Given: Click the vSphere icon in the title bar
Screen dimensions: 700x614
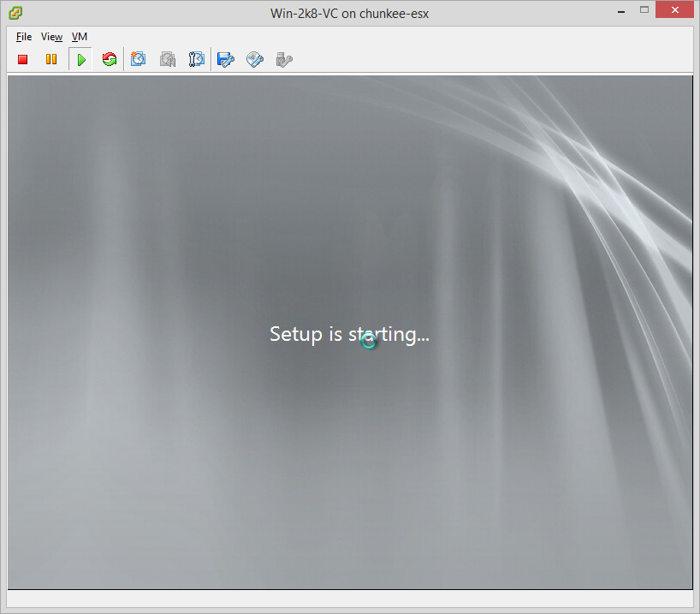Looking at the screenshot, I should pos(15,13).
